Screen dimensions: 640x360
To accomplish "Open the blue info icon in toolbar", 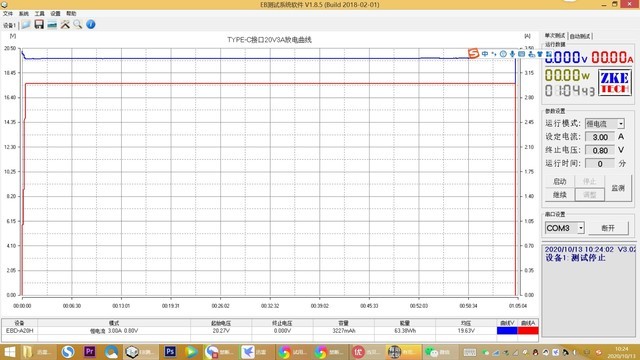I will (x=91, y=24).
